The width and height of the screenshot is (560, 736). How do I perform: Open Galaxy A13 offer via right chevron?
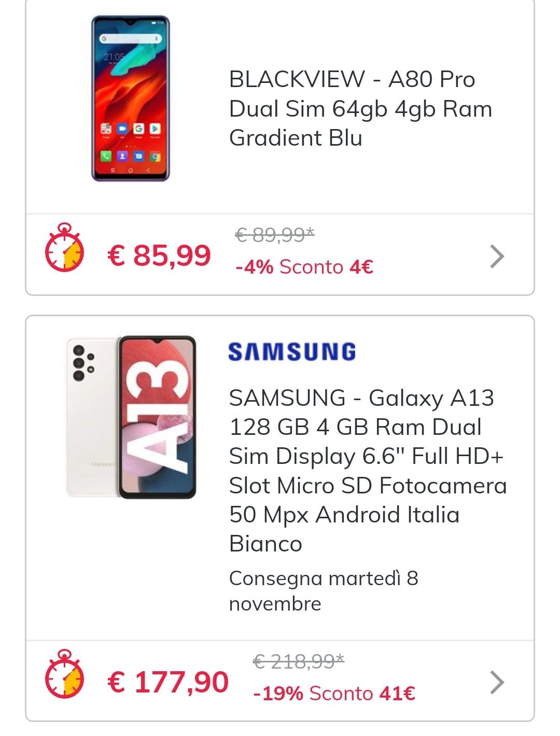click(x=497, y=682)
